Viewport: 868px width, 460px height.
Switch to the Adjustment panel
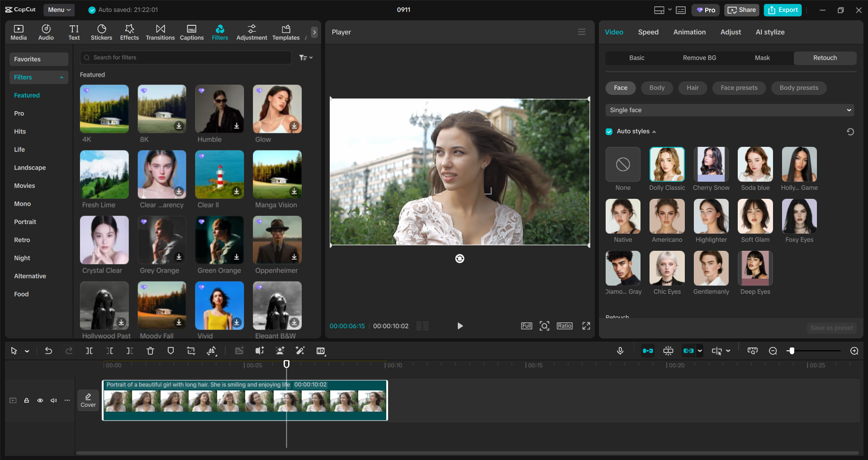click(x=251, y=32)
